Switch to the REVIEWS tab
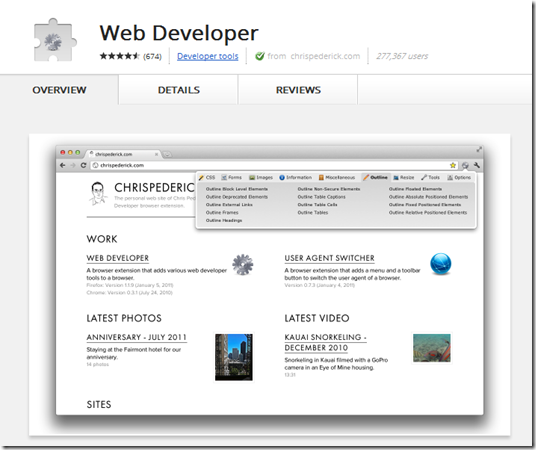 coord(298,90)
